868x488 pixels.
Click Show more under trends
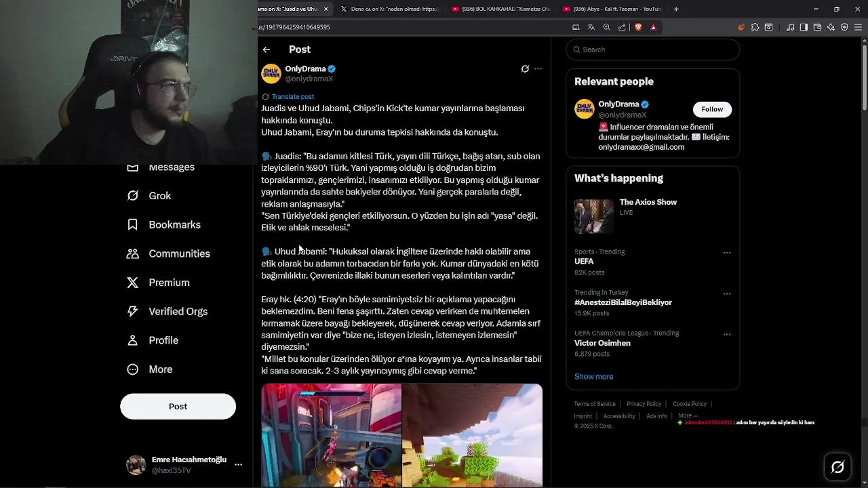pos(593,377)
